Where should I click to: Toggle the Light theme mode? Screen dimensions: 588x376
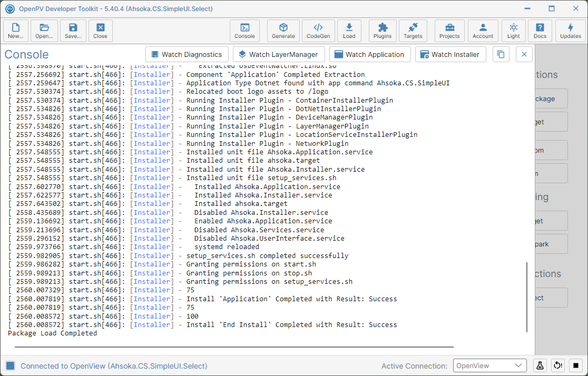[x=513, y=31]
